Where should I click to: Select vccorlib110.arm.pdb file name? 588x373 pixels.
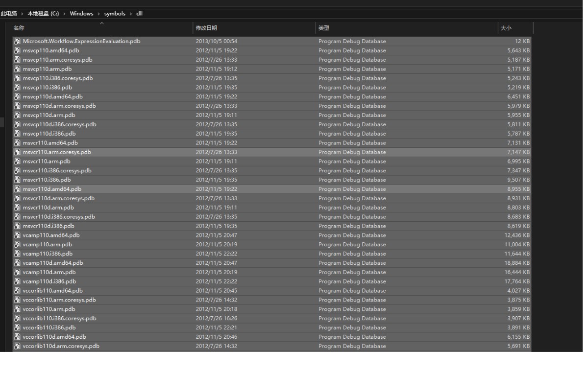tap(49, 309)
